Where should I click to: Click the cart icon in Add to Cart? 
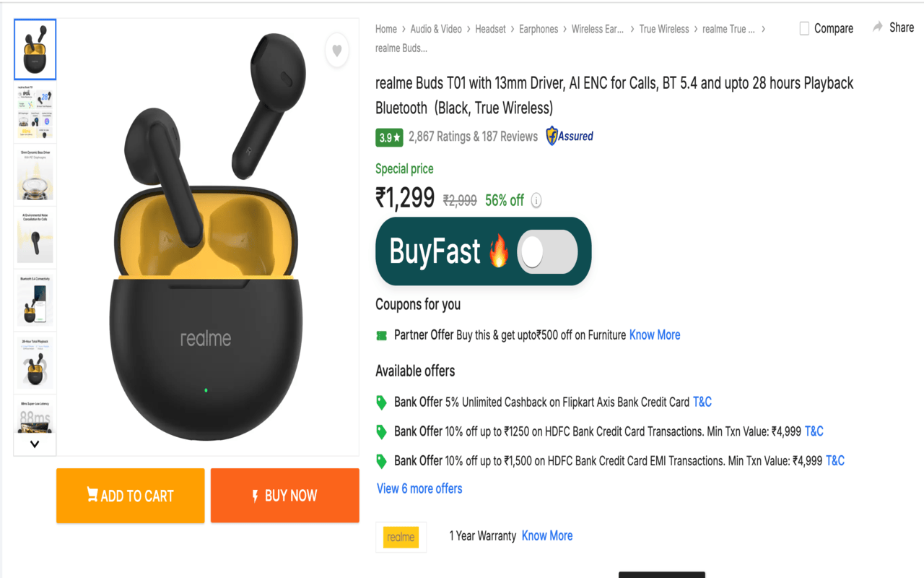(x=92, y=495)
